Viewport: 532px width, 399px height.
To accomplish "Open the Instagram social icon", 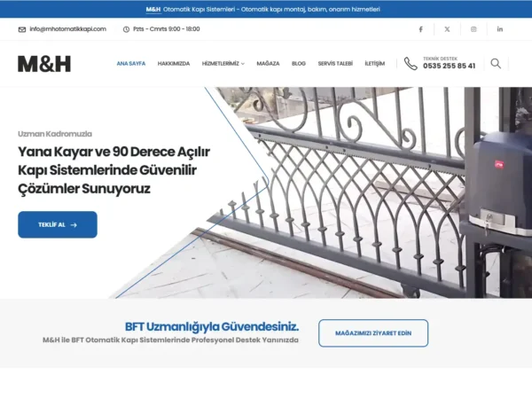I will click(x=473, y=29).
